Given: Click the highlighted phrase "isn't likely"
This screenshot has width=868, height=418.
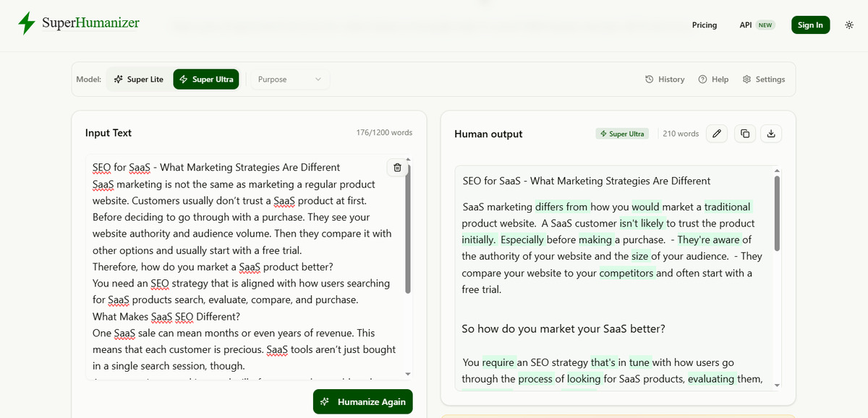Looking at the screenshot, I should click(x=642, y=223).
